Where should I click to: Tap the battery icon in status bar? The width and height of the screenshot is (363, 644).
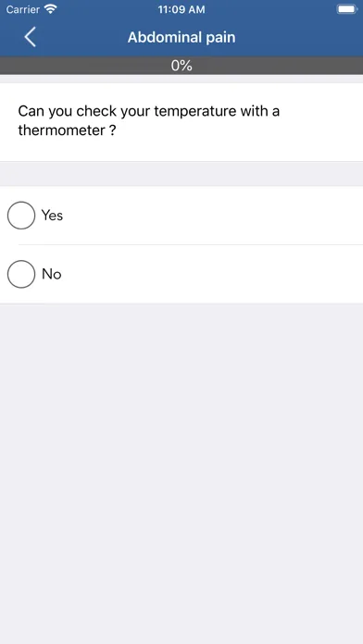click(346, 9)
